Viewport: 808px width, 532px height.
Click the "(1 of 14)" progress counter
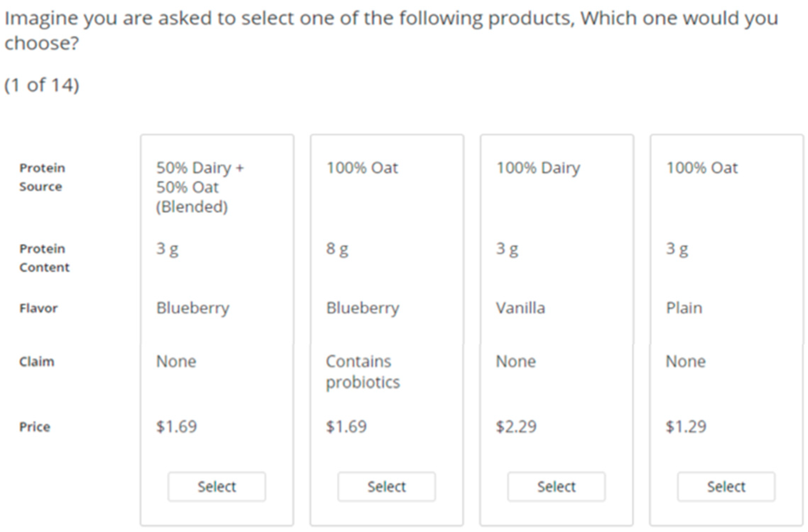(42, 85)
